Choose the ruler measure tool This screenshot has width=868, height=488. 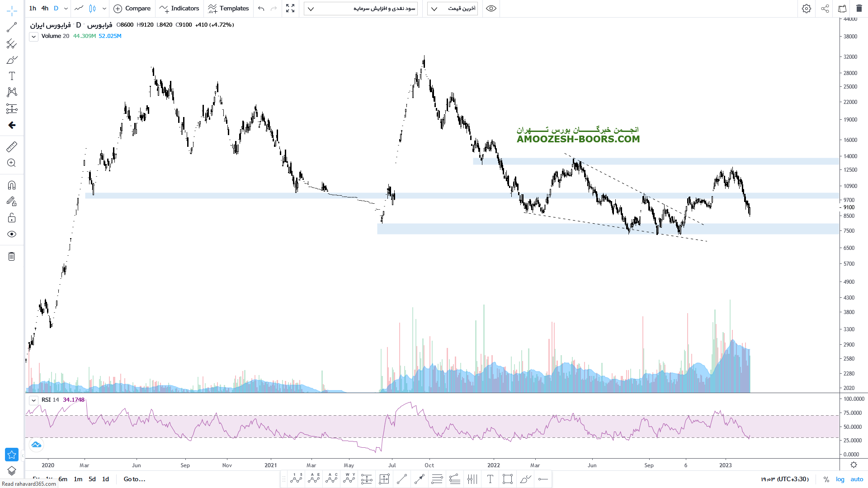(12, 146)
